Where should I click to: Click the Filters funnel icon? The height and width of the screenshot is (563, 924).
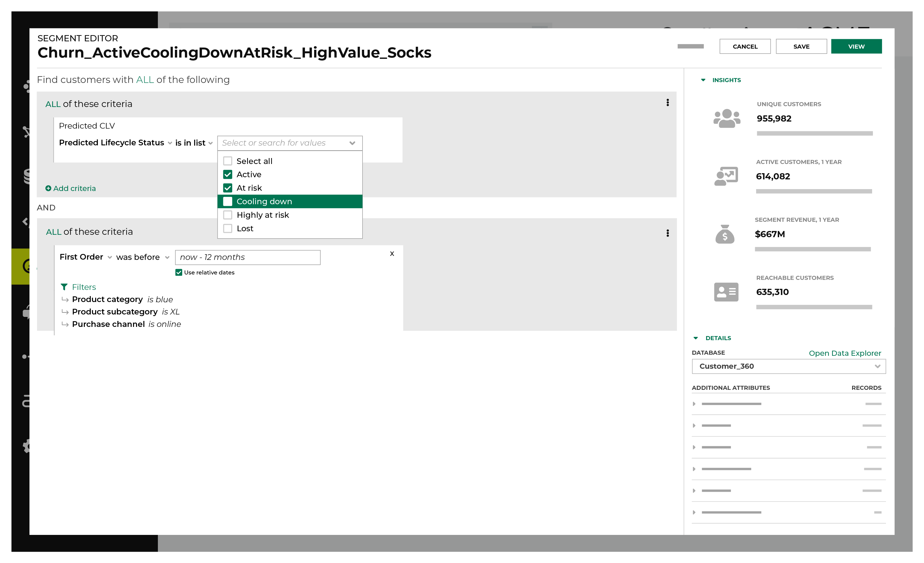tap(64, 287)
